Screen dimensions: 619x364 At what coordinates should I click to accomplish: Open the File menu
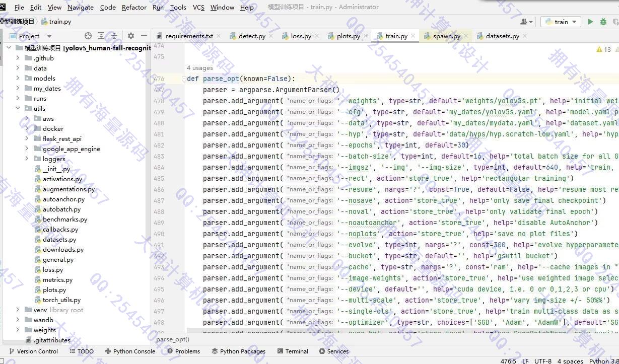click(x=19, y=8)
